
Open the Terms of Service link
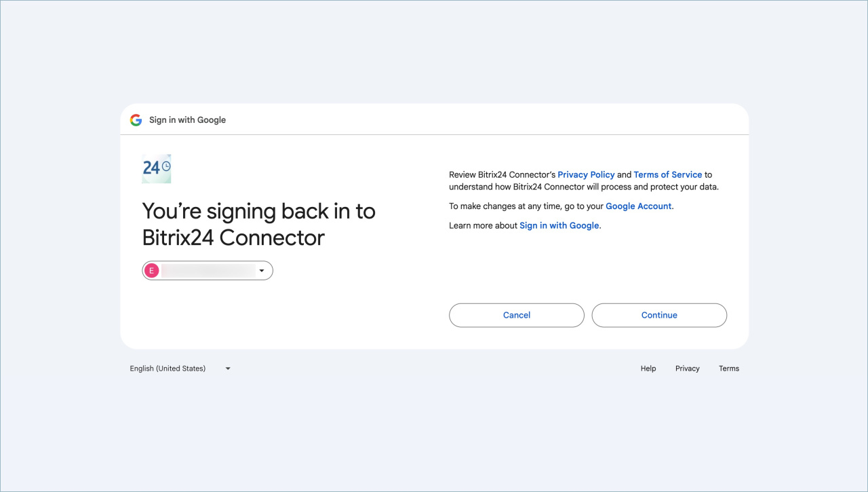(x=668, y=174)
